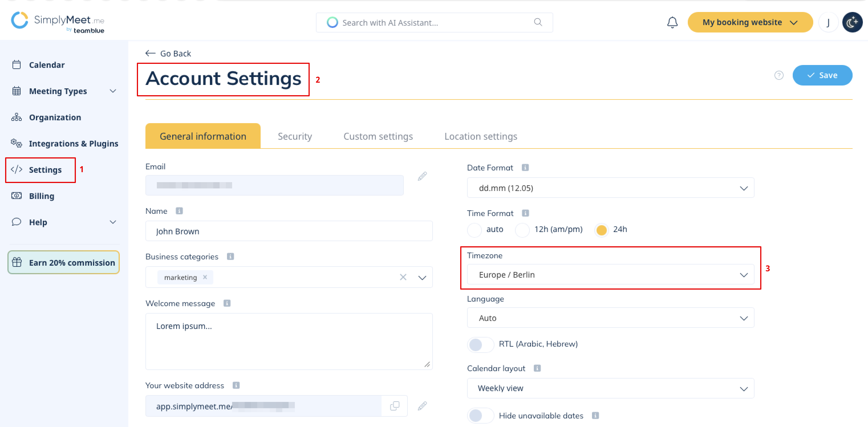Click Search with AI Assistant field
This screenshot has height=427, width=868.
pyautogui.click(x=434, y=22)
